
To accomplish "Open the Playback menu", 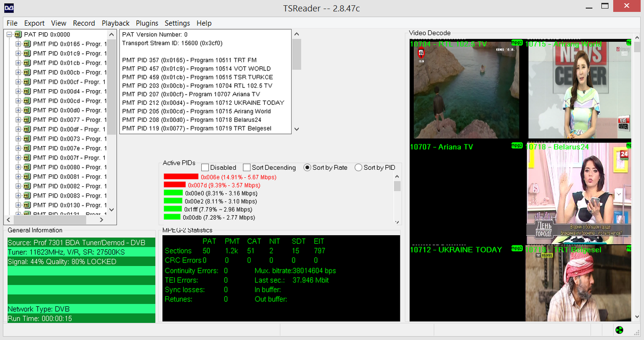I will (x=116, y=23).
